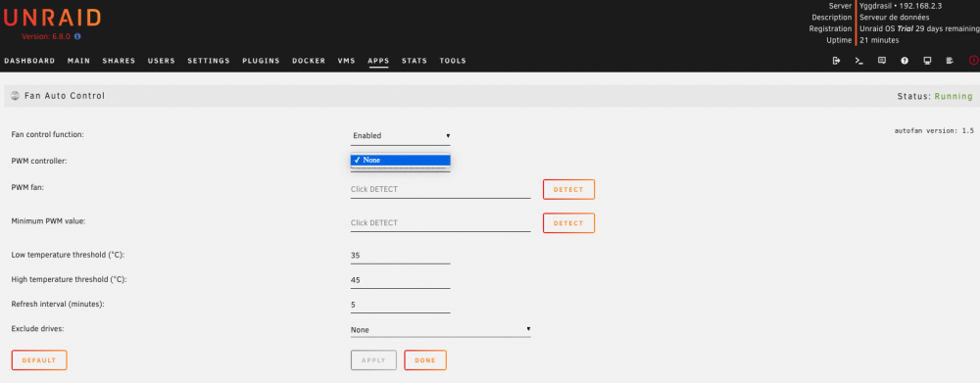Switch to the Settings menu
Screen dimensions: 980x383
tap(209, 61)
